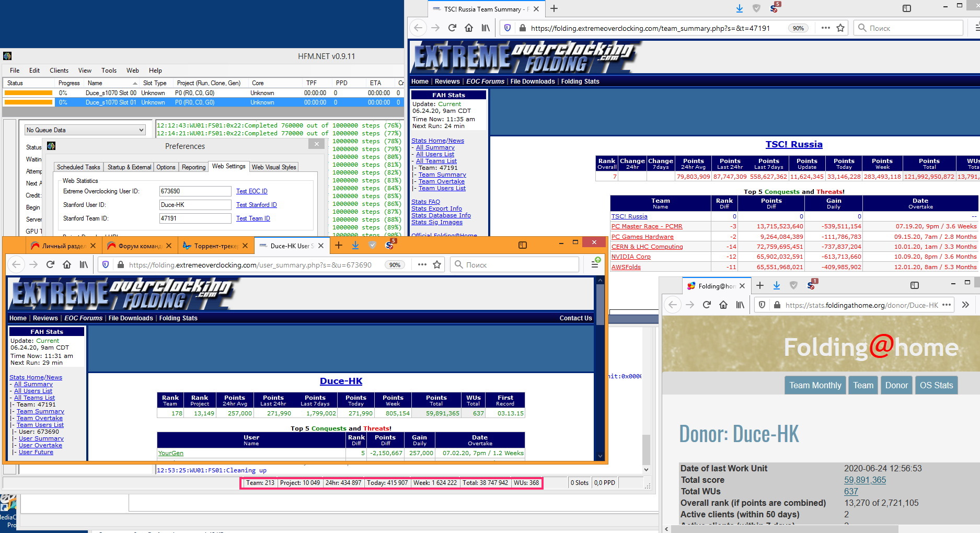Open downloads panel in TSC! Russia browser window

tap(740, 8)
